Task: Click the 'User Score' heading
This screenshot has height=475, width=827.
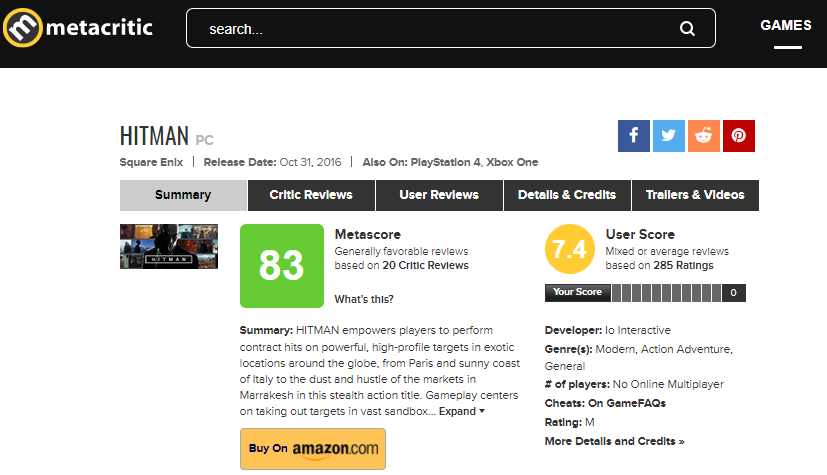Action: pos(640,234)
